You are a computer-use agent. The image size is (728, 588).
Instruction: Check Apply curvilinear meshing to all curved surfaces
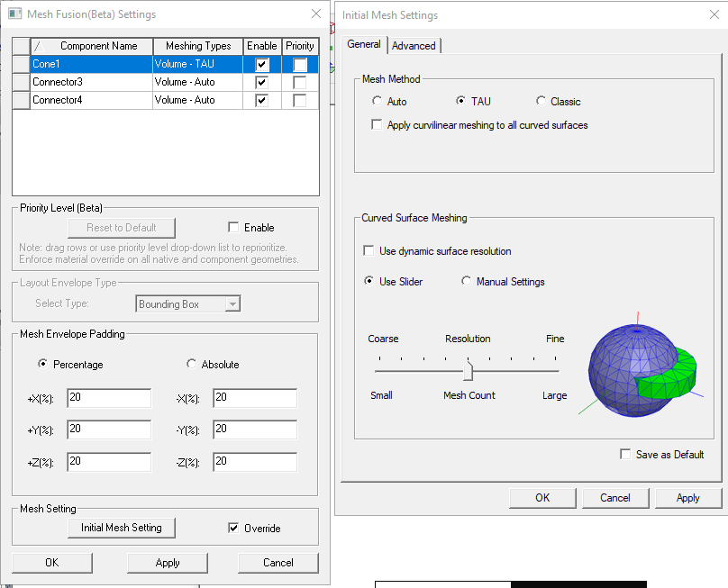[x=377, y=125]
